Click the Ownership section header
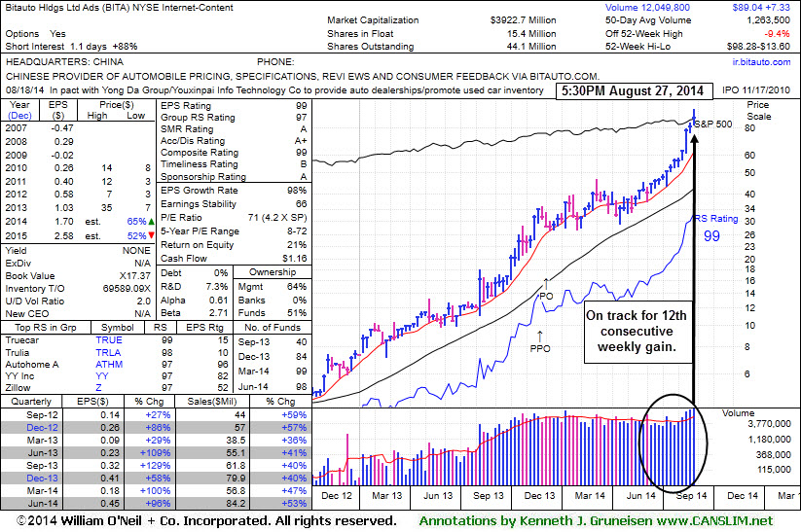The image size is (801, 532). point(273,272)
